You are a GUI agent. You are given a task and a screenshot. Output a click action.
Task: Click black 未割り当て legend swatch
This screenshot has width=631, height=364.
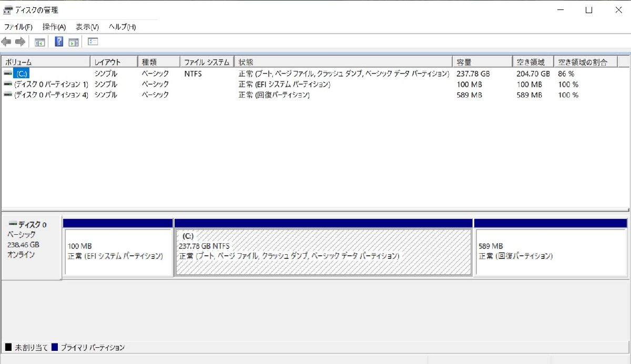click(8, 347)
